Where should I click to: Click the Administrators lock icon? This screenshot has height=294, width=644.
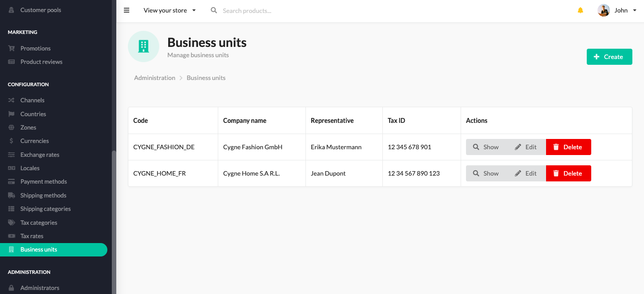point(12,288)
